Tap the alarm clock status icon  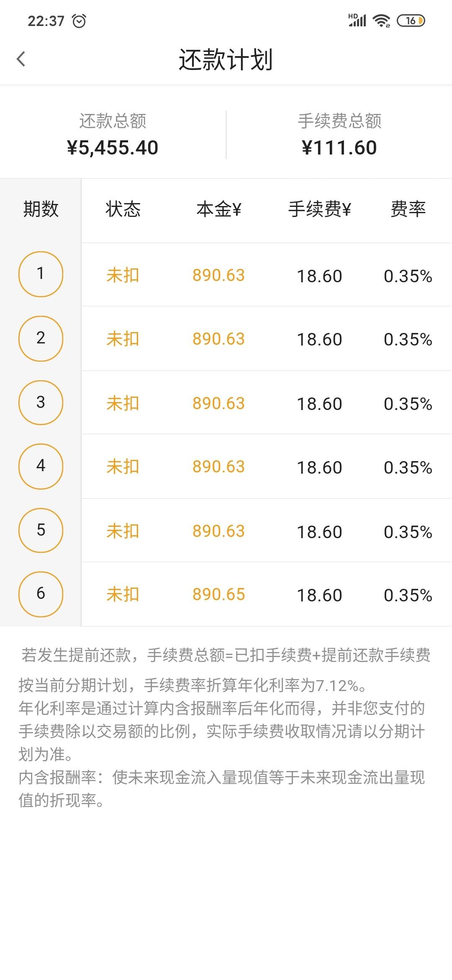[x=79, y=21]
